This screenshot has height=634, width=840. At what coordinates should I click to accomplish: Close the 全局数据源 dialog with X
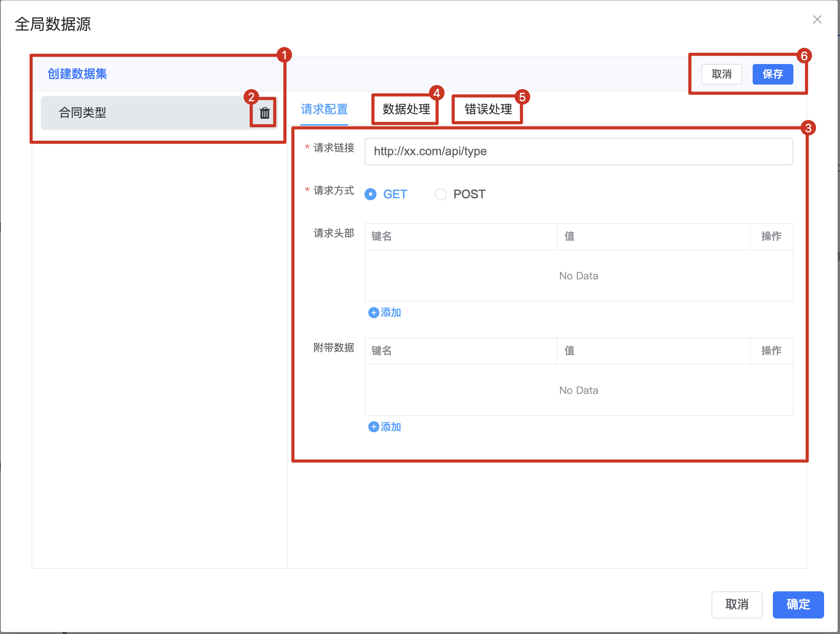[x=817, y=19]
